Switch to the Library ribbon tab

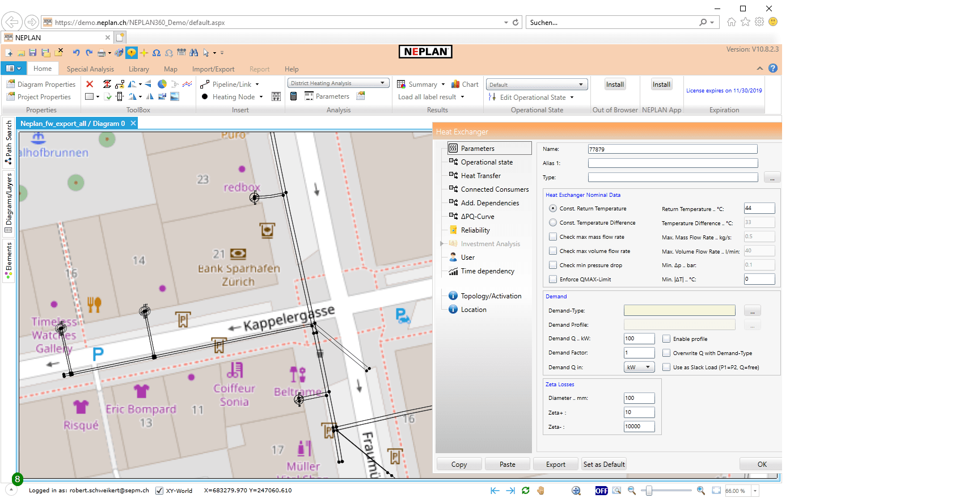click(x=139, y=69)
